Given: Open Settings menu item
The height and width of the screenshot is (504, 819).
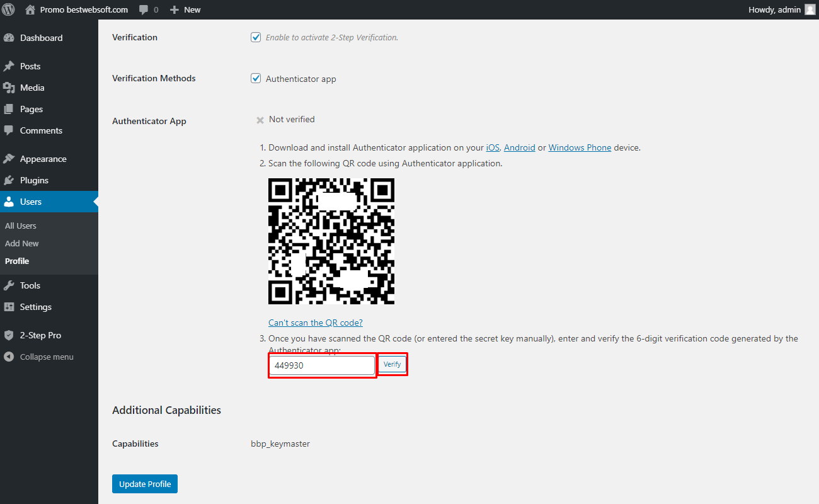Looking at the screenshot, I should [x=49, y=307].
